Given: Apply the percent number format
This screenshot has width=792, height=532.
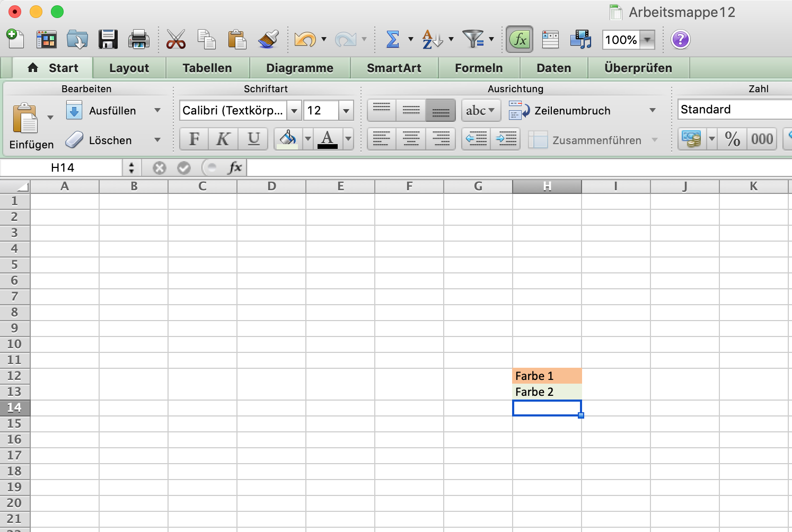Looking at the screenshot, I should 733,139.
